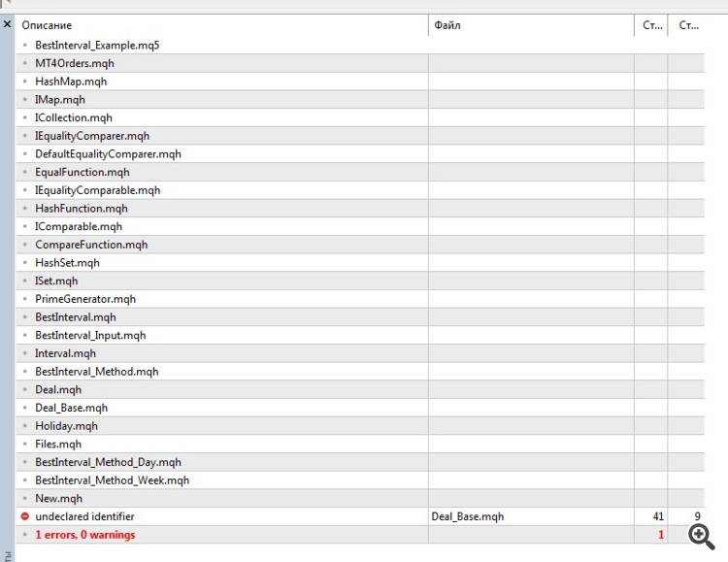Click Deal_Base.mqh in the Файл column
The width and height of the screenshot is (728, 562).
[468, 516]
